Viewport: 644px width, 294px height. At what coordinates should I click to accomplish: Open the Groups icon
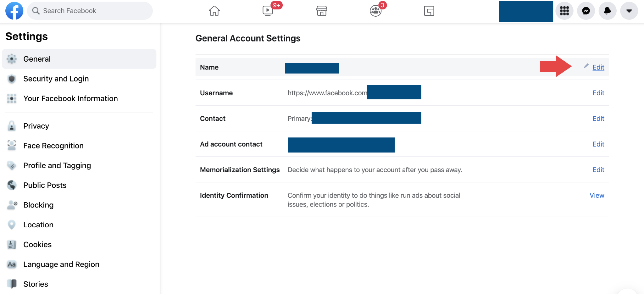tap(375, 11)
